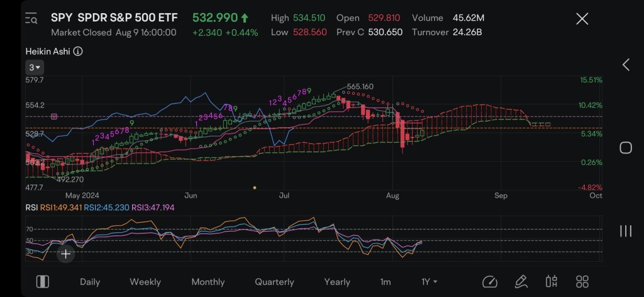Tap the 15.51% percent axis label
This screenshot has width=644, height=297.
pyautogui.click(x=591, y=80)
